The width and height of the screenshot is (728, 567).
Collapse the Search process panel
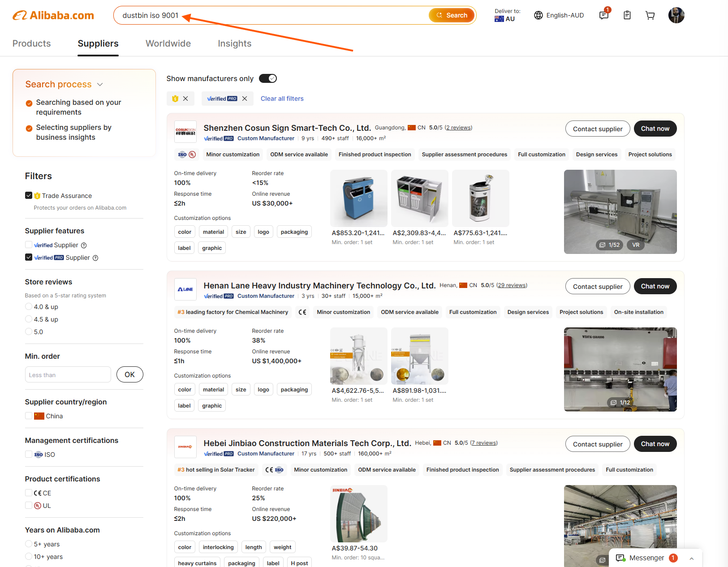[x=100, y=85]
